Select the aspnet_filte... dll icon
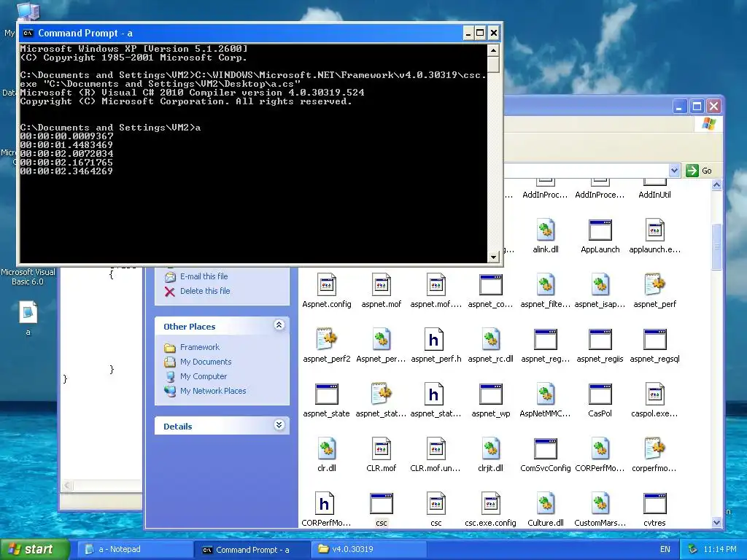747x560 pixels. [x=546, y=285]
